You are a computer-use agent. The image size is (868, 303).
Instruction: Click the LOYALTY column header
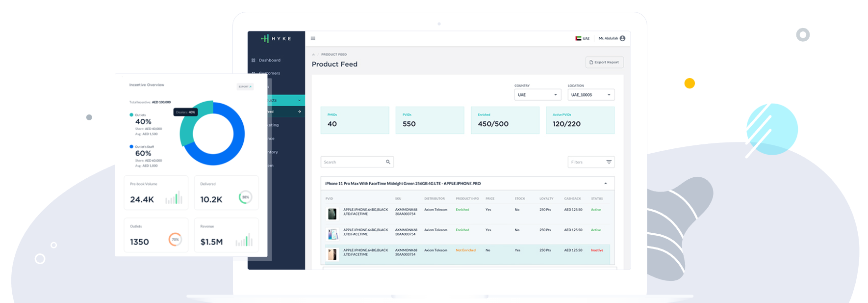tap(546, 199)
